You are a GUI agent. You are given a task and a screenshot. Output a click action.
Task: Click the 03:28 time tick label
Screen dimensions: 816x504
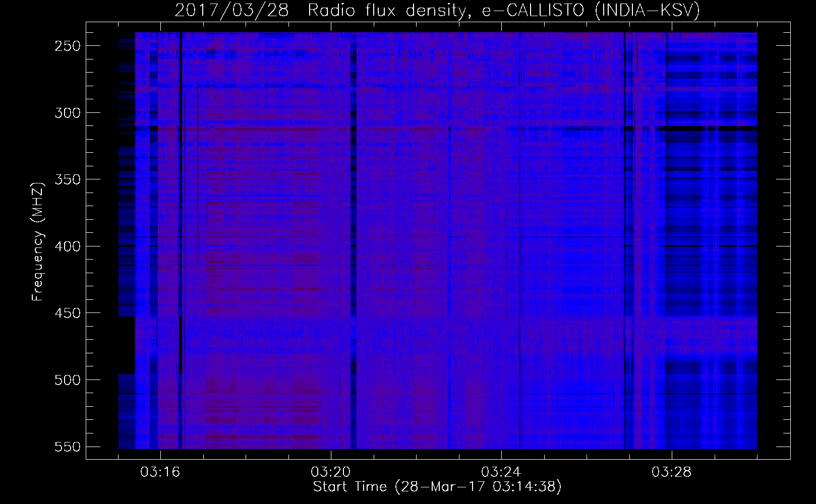[x=672, y=472]
